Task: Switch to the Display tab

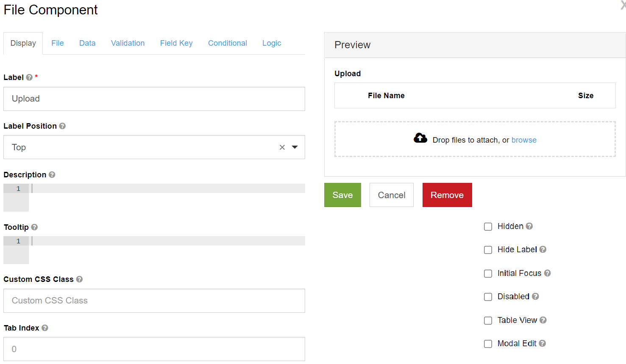Action: pos(23,43)
